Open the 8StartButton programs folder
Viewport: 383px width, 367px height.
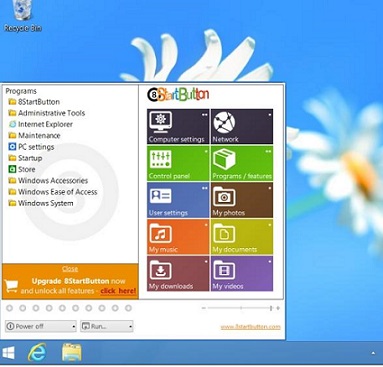[x=34, y=102]
